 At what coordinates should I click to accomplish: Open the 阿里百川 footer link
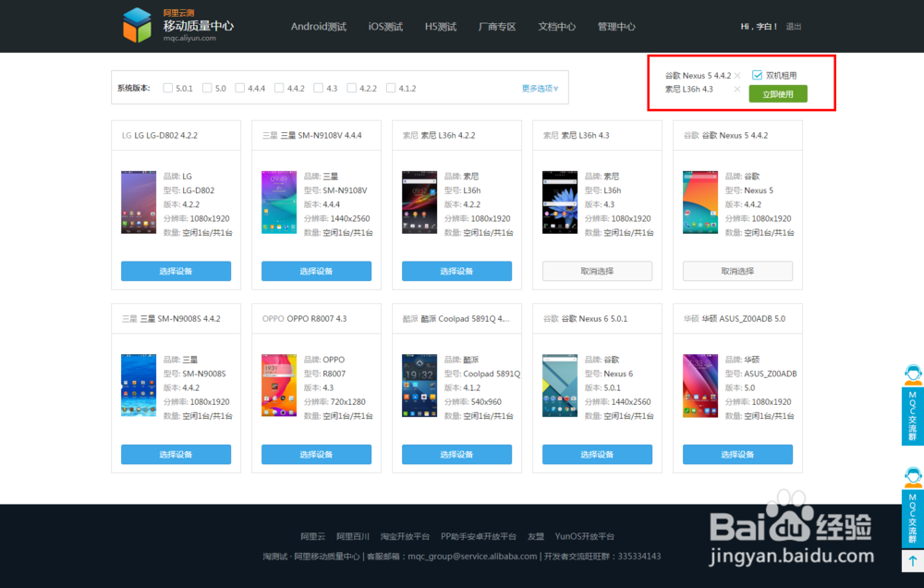pyautogui.click(x=352, y=536)
